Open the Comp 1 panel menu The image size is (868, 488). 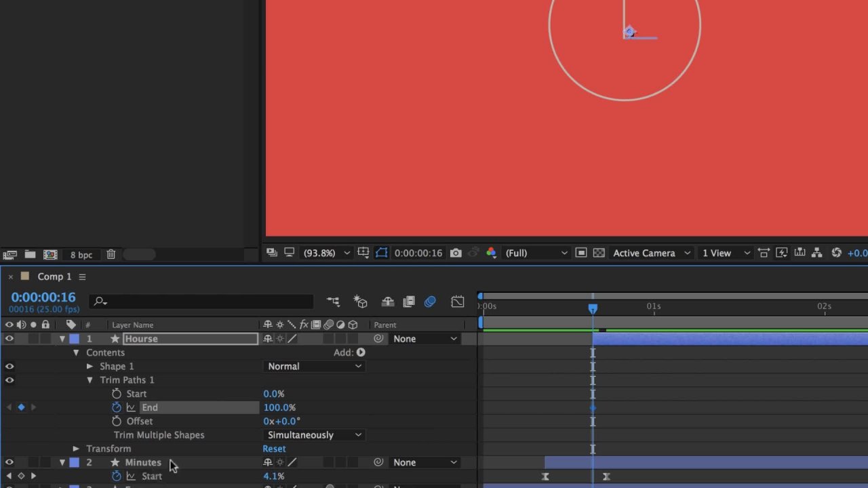(82, 277)
